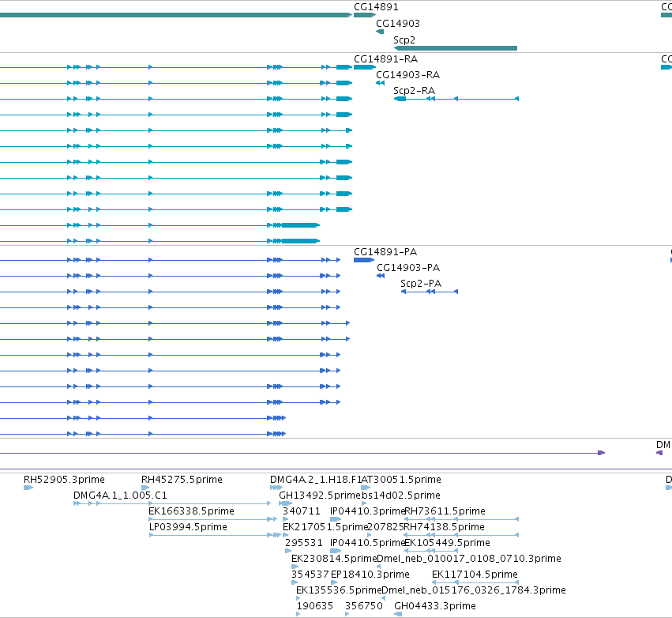Select the EK230814.5prime EST label
The width and height of the screenshot is (672, 618).
tap(334, 559)
